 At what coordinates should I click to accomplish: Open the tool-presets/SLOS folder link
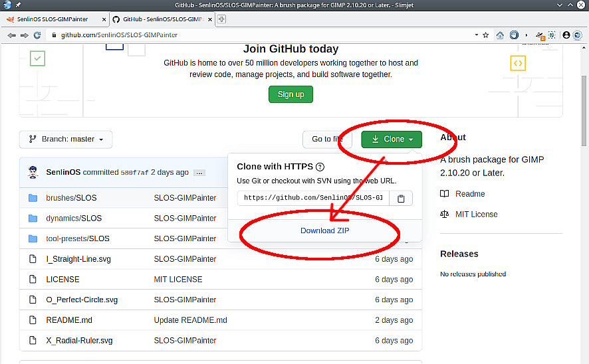click(x=78, y=238)
